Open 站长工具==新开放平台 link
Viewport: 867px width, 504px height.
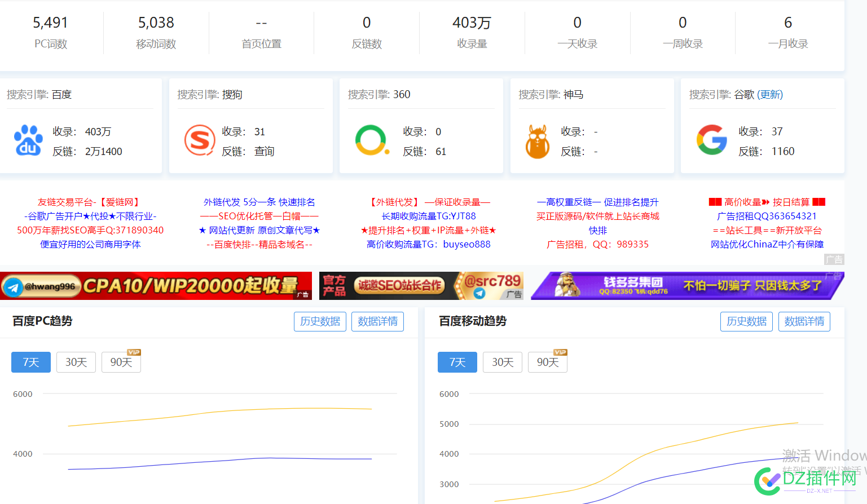pyautogui.click(x=767, y=230)
